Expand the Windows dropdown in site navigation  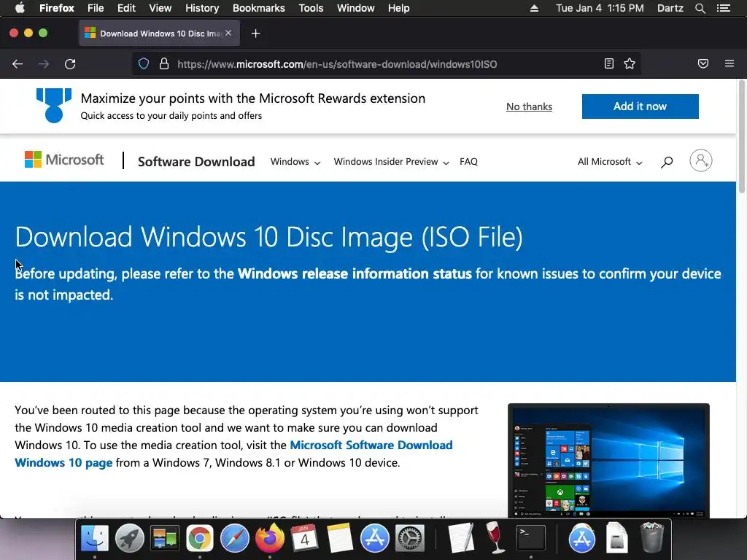point(295,162)
